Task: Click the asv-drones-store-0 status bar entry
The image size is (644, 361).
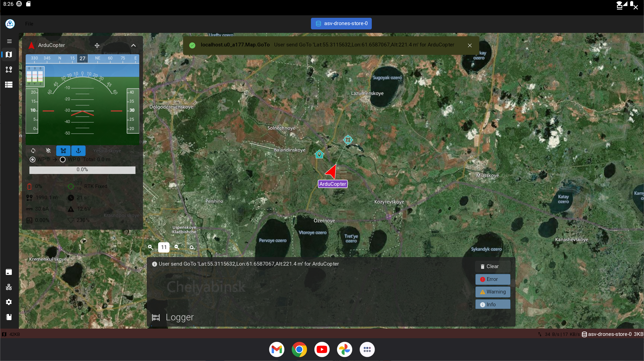Action: coord(612,334)
